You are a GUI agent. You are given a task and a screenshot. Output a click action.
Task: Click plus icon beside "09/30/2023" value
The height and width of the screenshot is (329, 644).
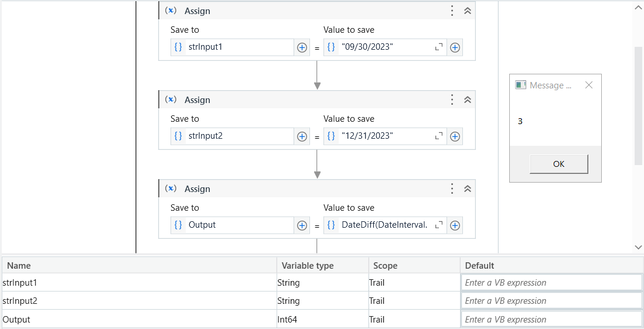(455, 47)
